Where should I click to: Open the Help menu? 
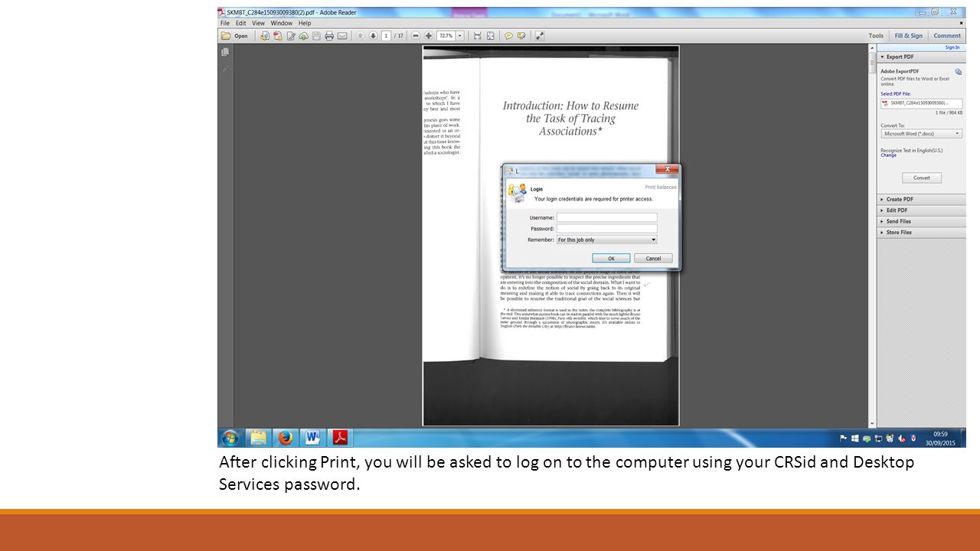[x=305, y=23]
